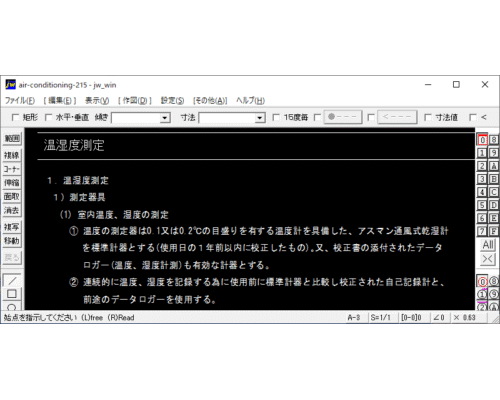500x400 pixels.
Task: Click the 面取 chamfer button
Action: (12, 197)
